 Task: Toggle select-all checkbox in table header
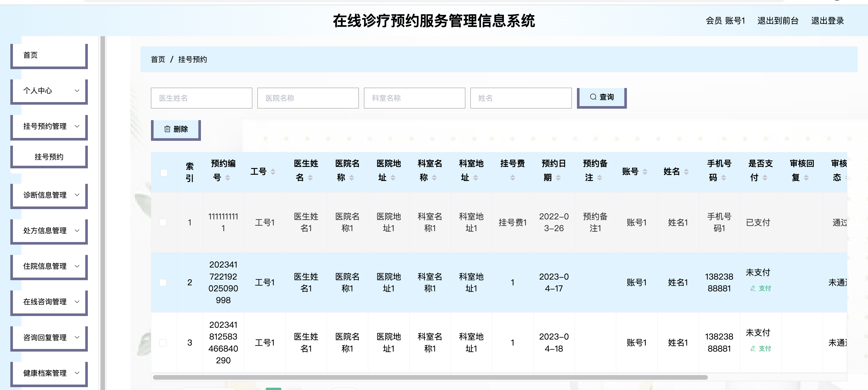164,173
